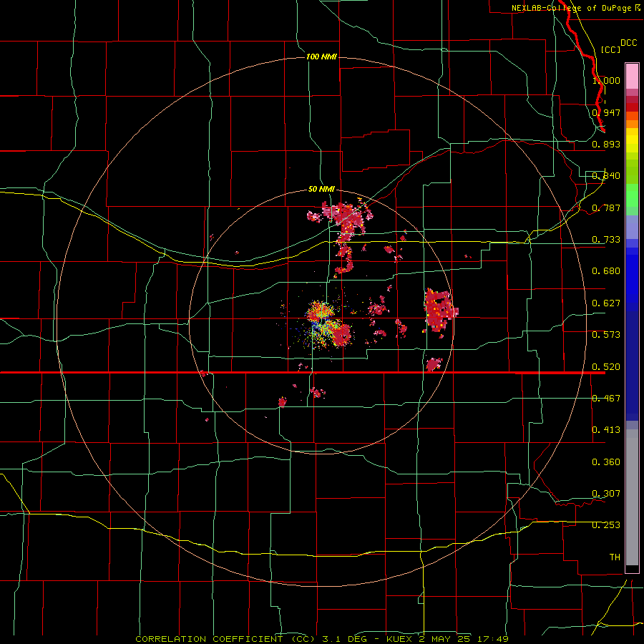Pick the gray bottom segment of color bar
This screenshot has width=644, height=644.
[632, 497]
